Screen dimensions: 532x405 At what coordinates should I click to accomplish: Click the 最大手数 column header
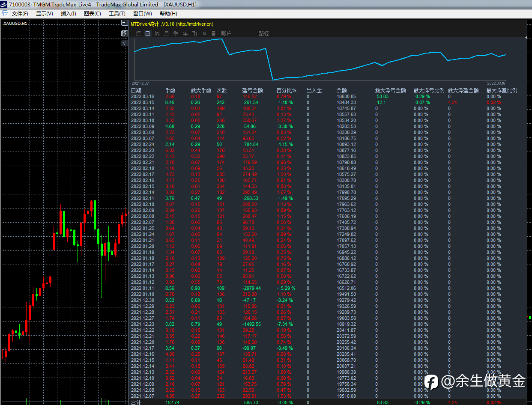point(201,90)
